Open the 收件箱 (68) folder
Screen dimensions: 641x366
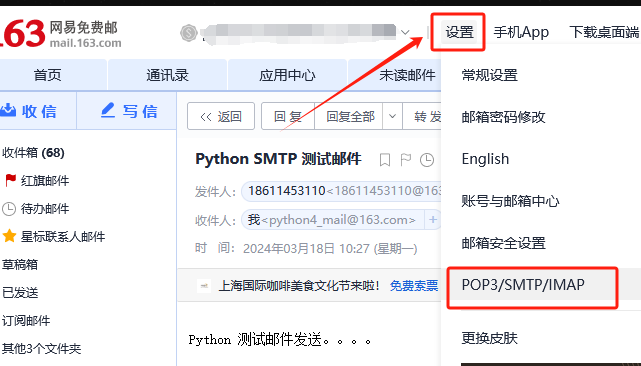tap(34, 153)
